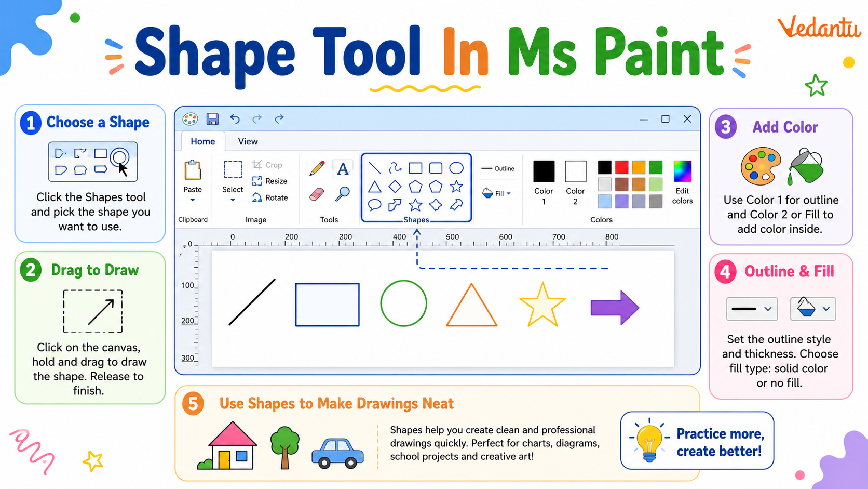Image resolution: width=868 pixels, height=489 pixels.
Task: Switch to the View tab
Action: pyautogui.click(x=248, y=141)
